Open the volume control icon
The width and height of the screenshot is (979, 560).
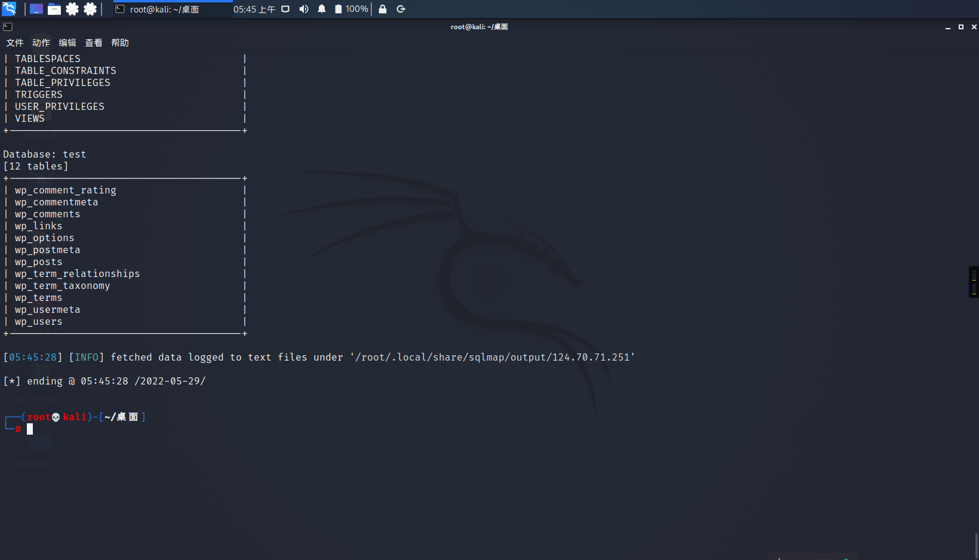click(x=304, y=9)
